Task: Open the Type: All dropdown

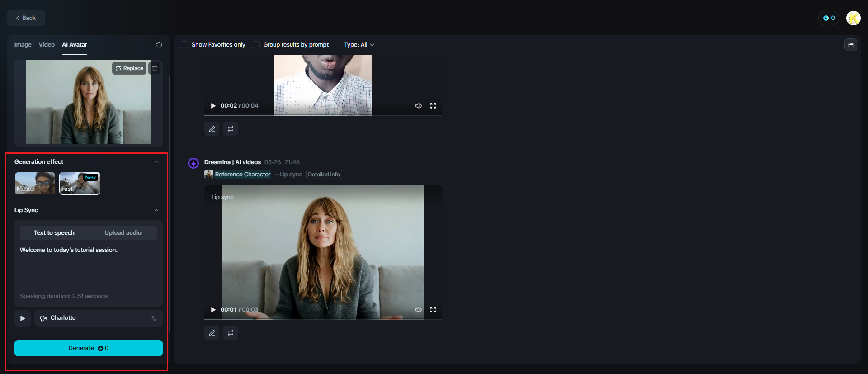Action: [x=359, y=45]
